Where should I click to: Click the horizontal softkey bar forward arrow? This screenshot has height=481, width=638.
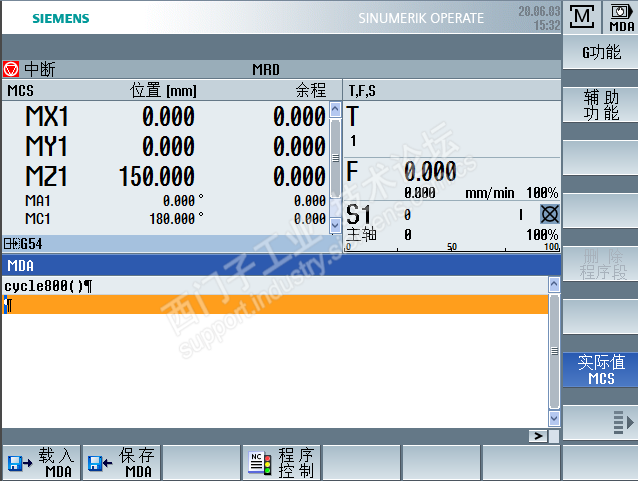click(x=538, y=436)
